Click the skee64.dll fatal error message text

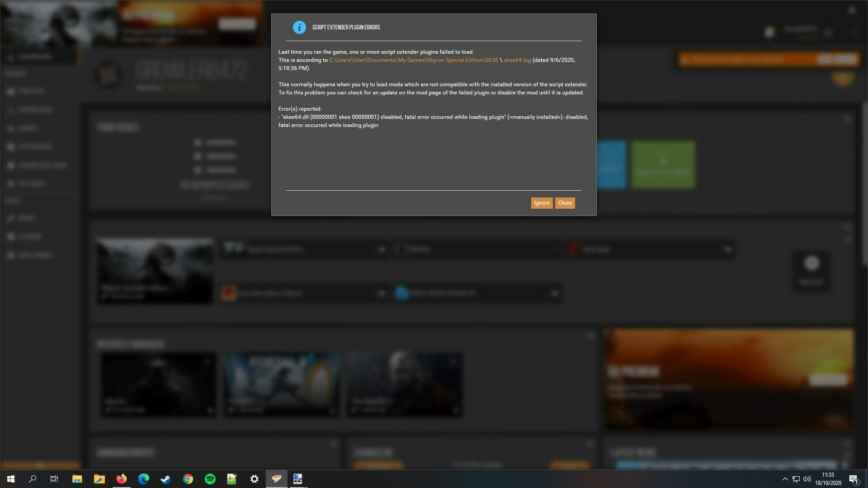click(x=433, y=121)
